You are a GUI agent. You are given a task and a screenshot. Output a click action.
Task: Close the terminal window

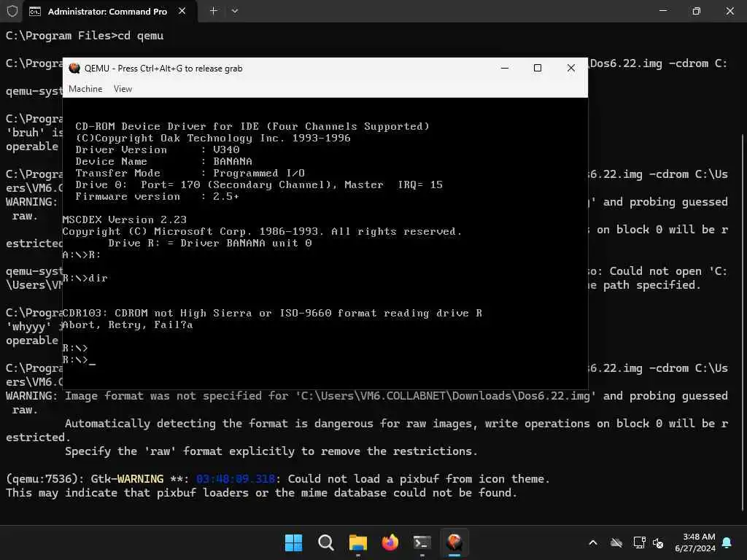pyautogui.click(x=729, y=11)
